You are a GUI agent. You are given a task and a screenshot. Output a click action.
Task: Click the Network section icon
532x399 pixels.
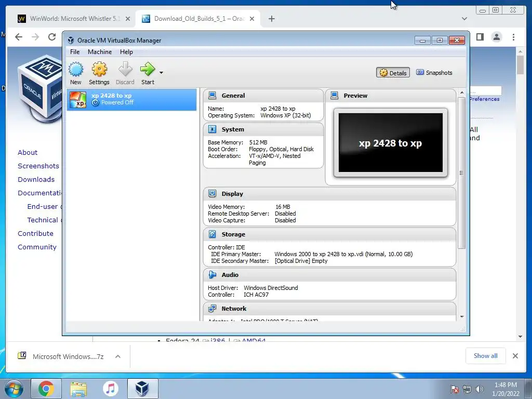212,309
